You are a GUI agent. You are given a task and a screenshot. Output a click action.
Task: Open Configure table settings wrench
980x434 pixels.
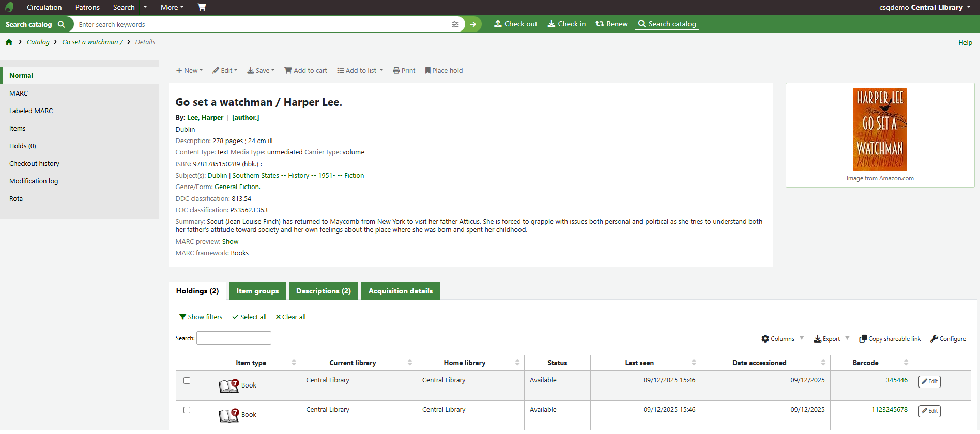[x=948, y=339]
